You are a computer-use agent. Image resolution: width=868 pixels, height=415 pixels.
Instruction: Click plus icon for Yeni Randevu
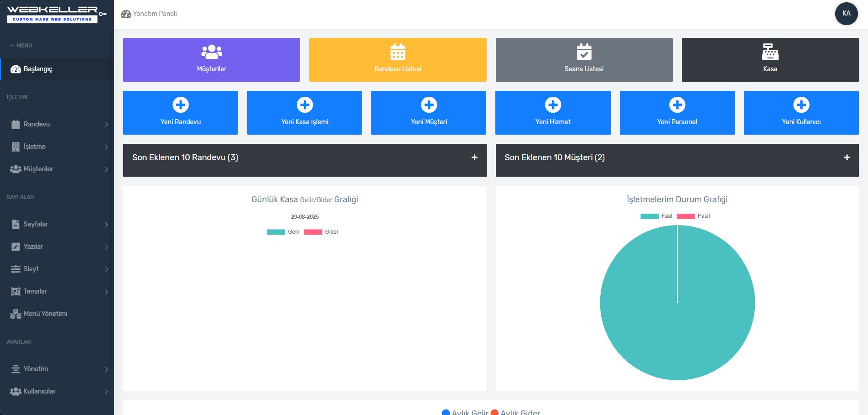coord(181,105)
